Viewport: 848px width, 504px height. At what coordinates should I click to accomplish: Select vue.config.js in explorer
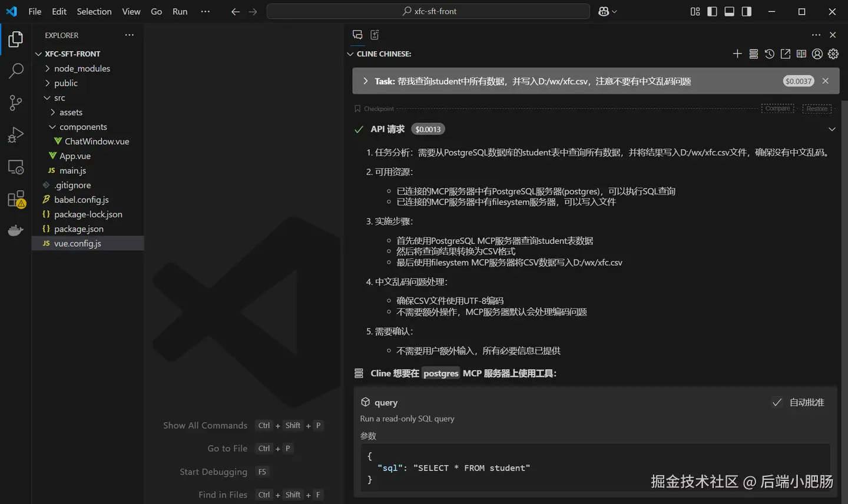88,243
